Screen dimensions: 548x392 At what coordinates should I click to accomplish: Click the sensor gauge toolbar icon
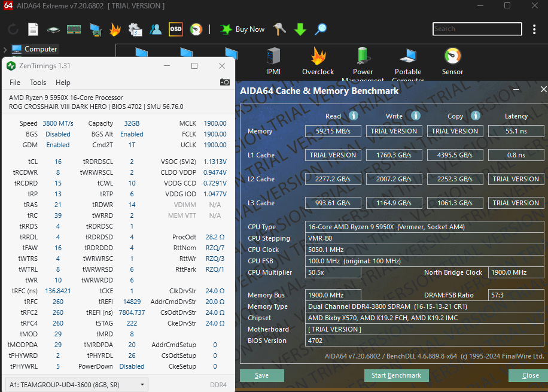196,29
